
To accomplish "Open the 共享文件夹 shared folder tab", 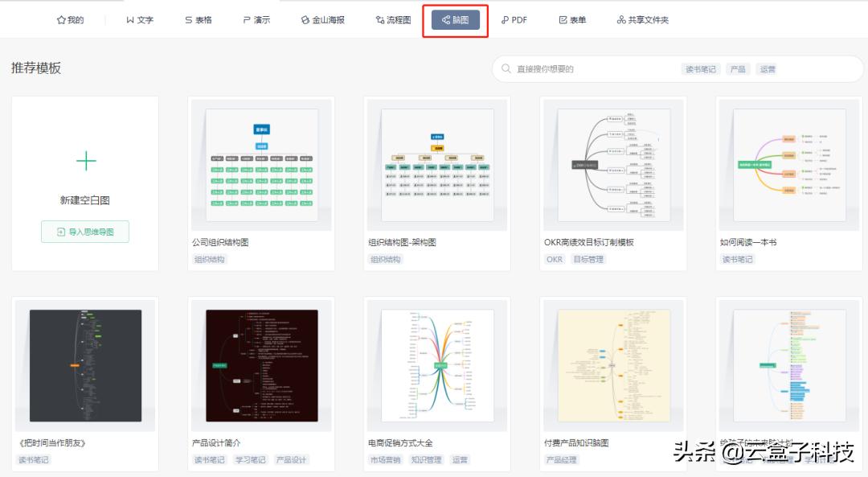I will [642, 20].
